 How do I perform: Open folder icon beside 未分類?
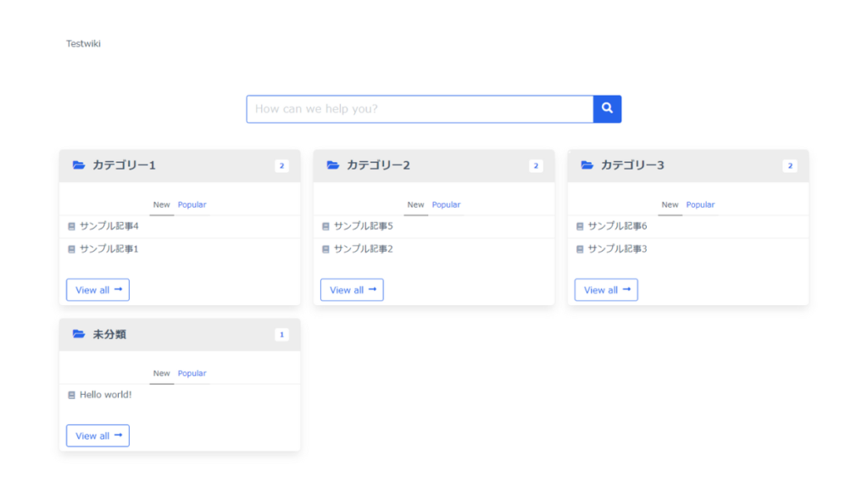tap(79, 334)
